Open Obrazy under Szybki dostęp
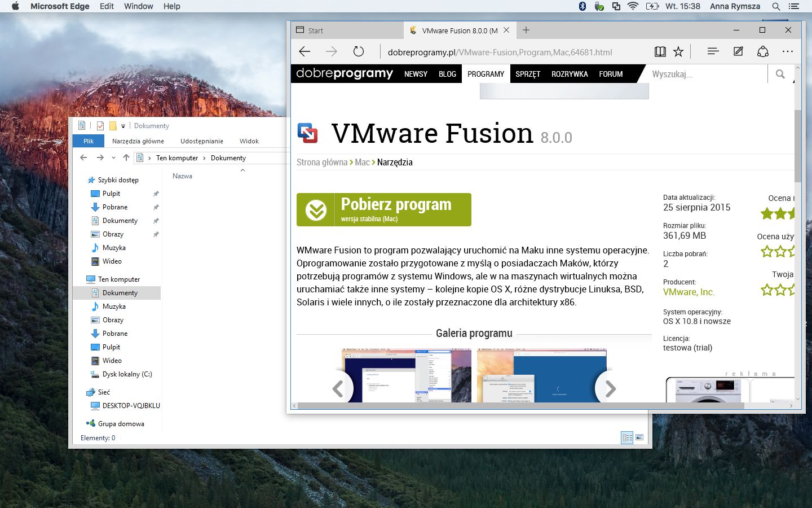This screenshot has height=508, width=812. point(113,234)
